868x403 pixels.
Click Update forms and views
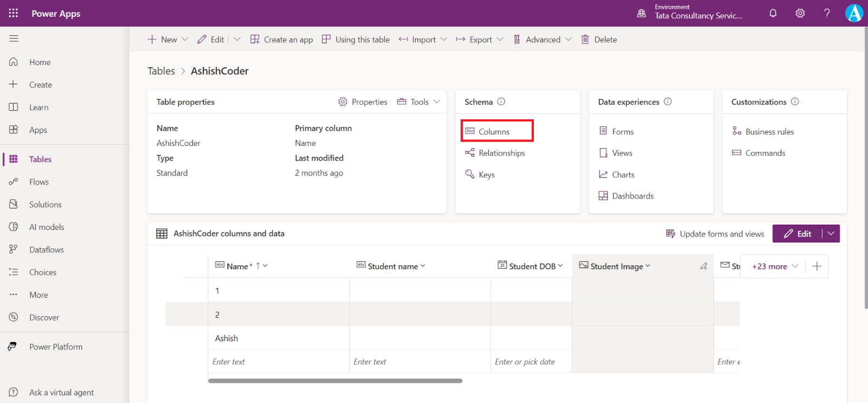point(715,234)
